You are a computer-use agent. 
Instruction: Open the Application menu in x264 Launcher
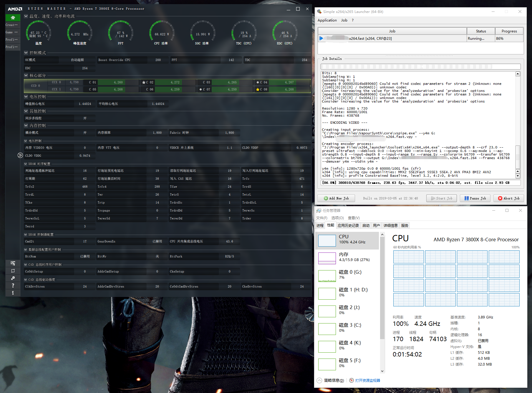(x=327, y=20)
